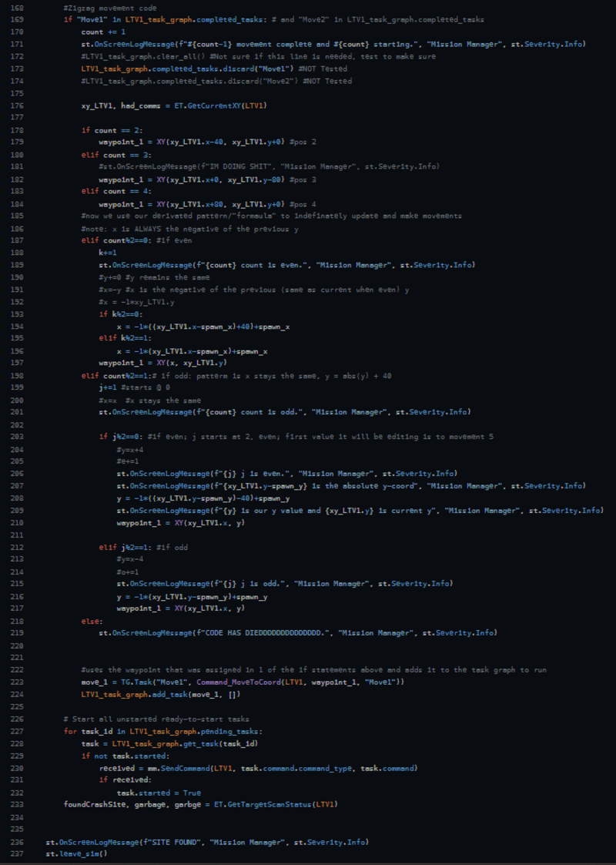Click the 'if count == 2:' line
616x865 pixels.
coord(112,130)
